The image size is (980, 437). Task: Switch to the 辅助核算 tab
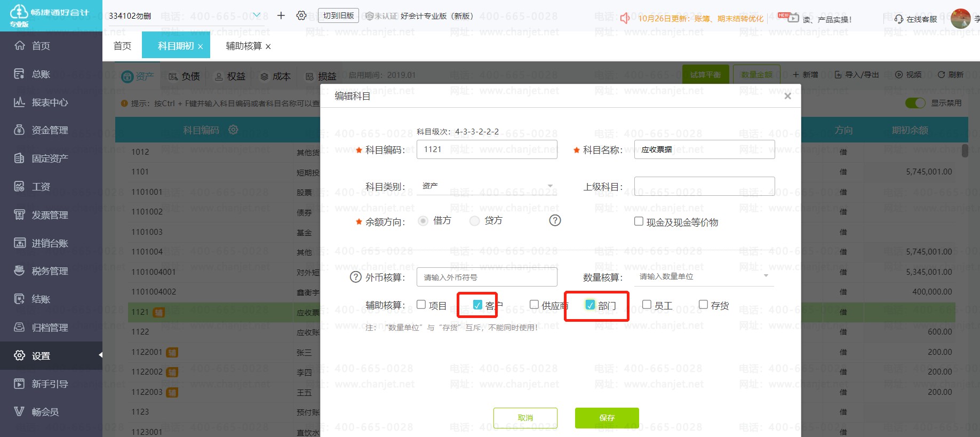click(243, 46)
